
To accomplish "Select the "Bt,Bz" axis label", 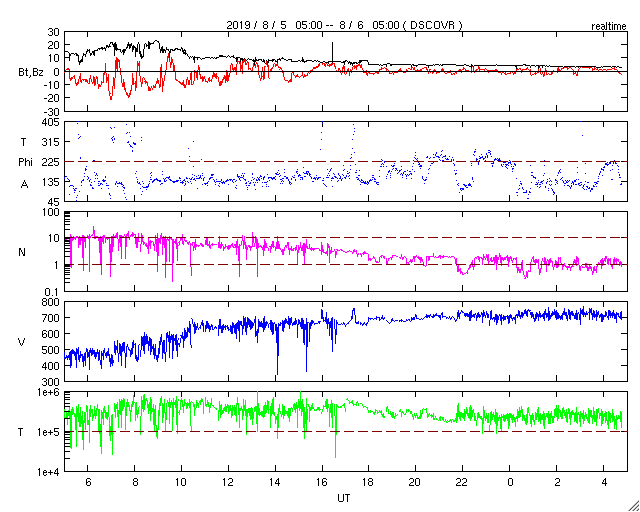I will pyautogui.click(x=31, y=74).
